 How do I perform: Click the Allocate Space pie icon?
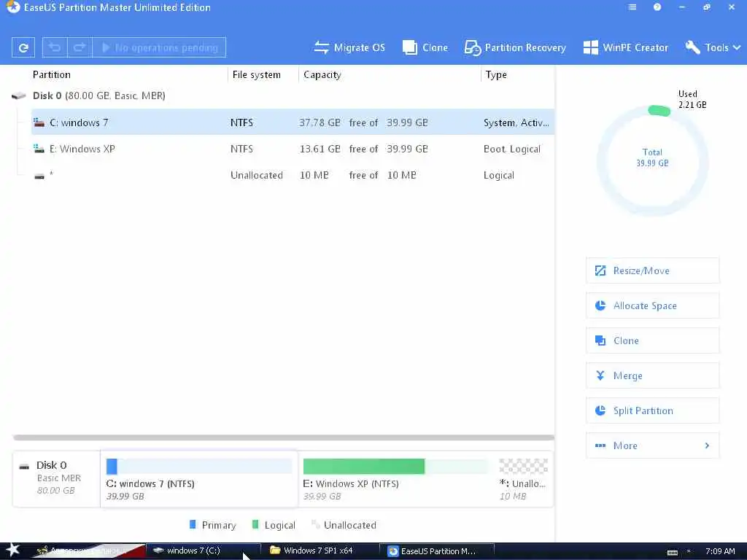[600, 306]
